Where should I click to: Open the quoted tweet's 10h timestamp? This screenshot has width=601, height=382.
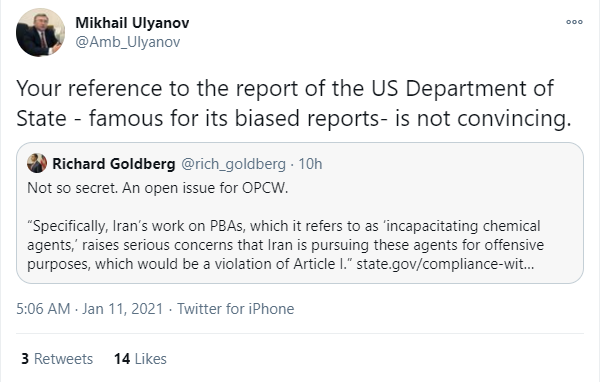310,164
